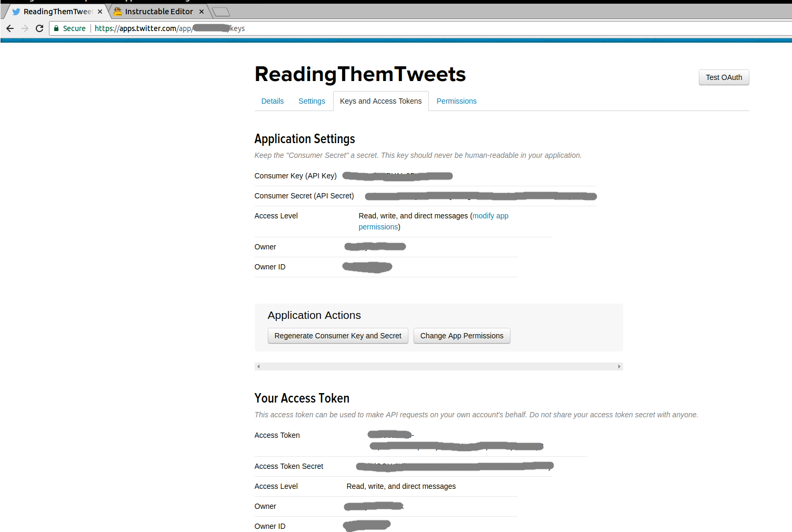This screenshot has height=532, width=792.
Task: Click the Instructable Editor tab favicon
Action: (x=118, y=12)
